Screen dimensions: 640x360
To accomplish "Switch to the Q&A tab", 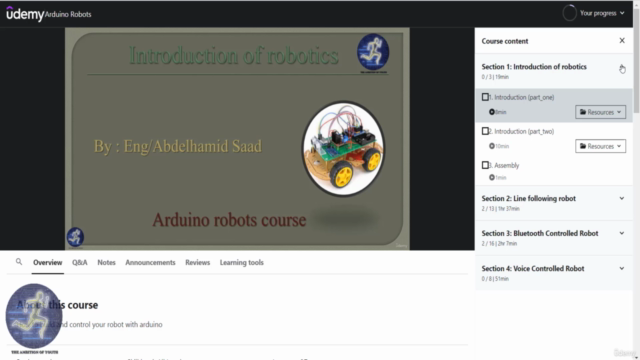I will pyautogui.click(x=80, y=262).
